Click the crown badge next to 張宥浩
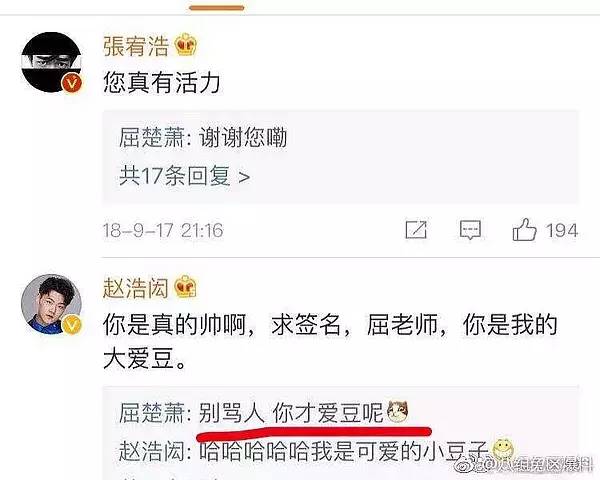This screenshot has height=480, width=600. pos(186,45)
